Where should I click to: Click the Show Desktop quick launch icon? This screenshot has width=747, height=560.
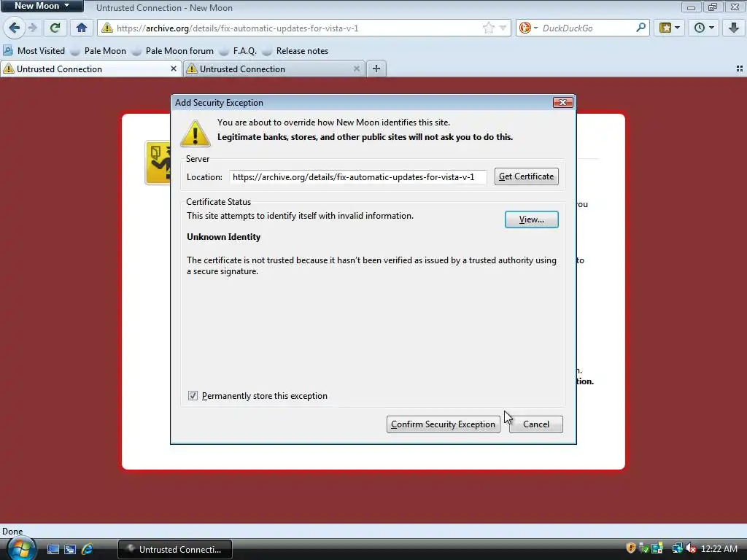(x=53, y=550)
